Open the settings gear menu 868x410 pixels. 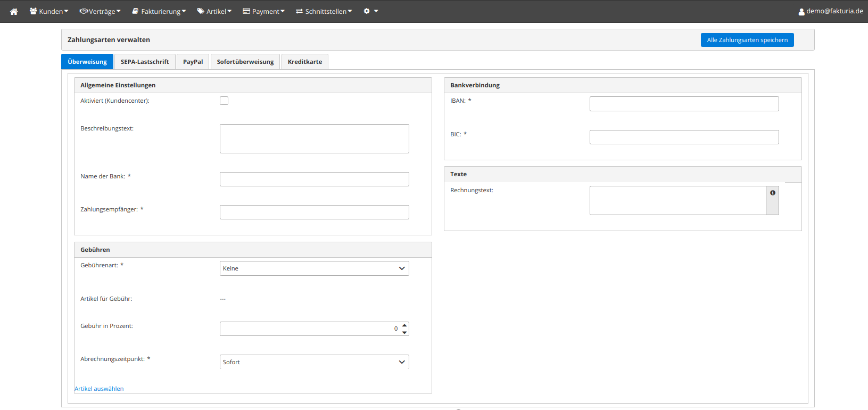coord(370,11)
